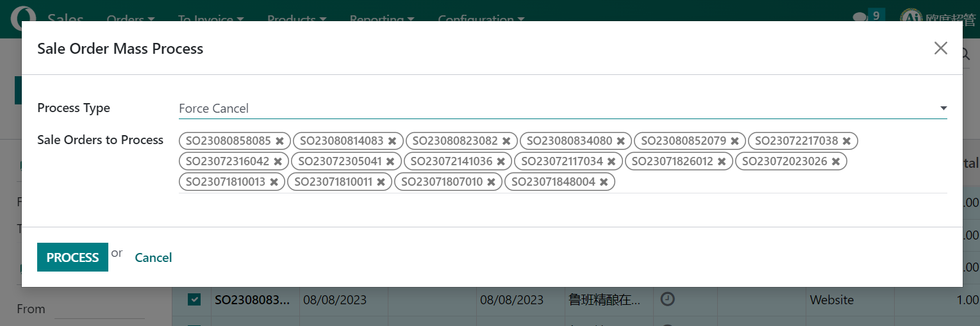Remove tag SO23072316042 with its x icon
Viewport: 980px width, 326px height.
coord(278,161)
